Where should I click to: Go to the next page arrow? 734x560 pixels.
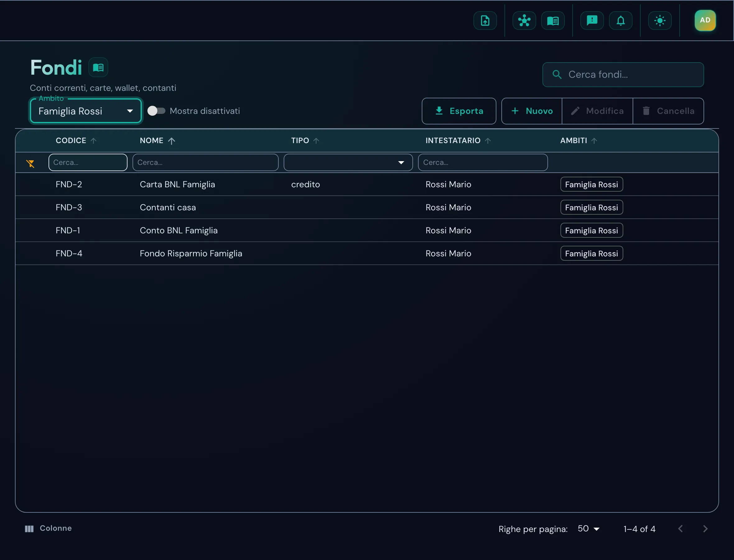pos(705,529)
